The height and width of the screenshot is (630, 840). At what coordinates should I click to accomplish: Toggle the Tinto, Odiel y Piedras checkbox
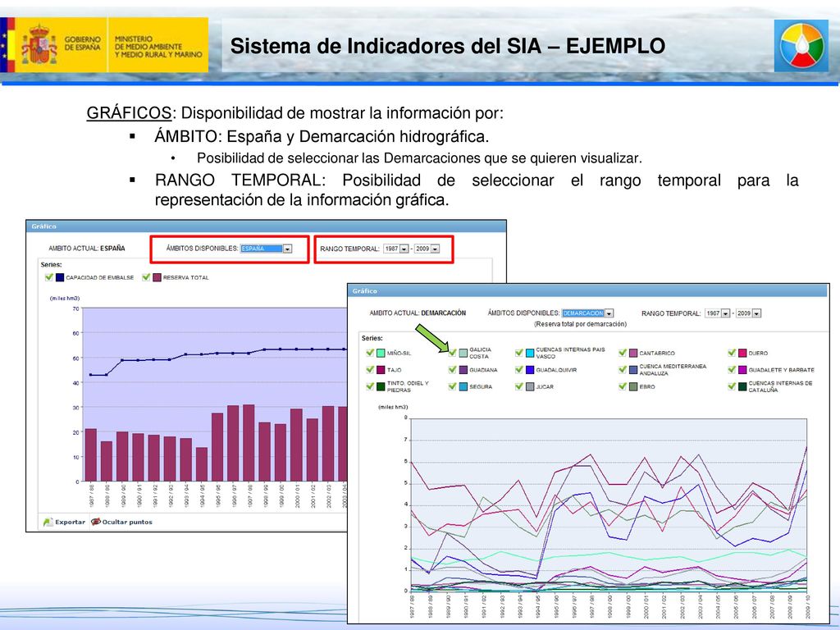[x=370, y=386]
